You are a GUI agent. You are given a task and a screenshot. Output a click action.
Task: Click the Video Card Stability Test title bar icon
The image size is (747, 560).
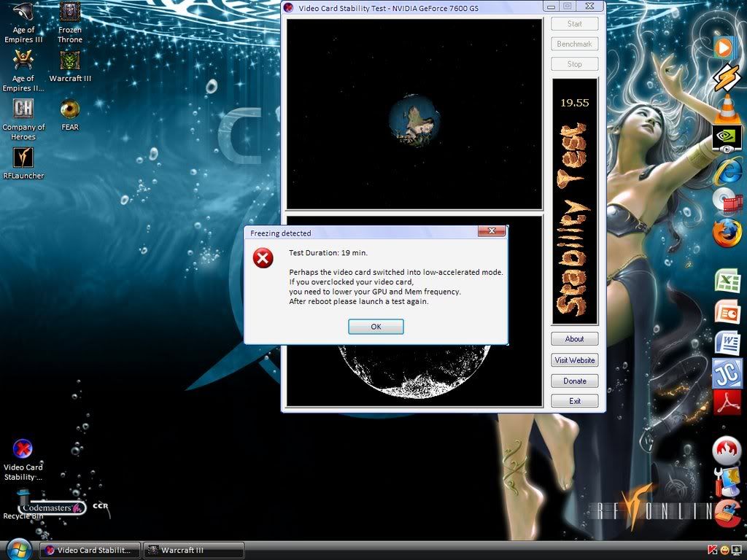[288, 7]
